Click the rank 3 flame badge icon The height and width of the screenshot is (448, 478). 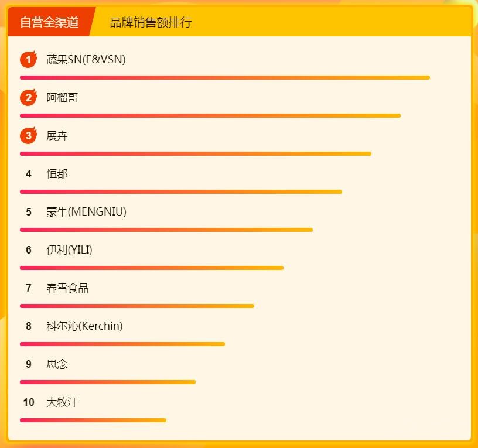[28, 136]
